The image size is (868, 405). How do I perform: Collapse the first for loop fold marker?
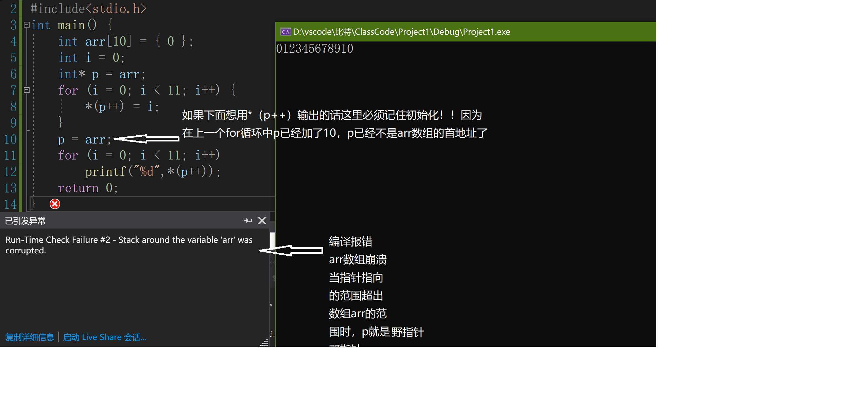(x=27, y=90)
